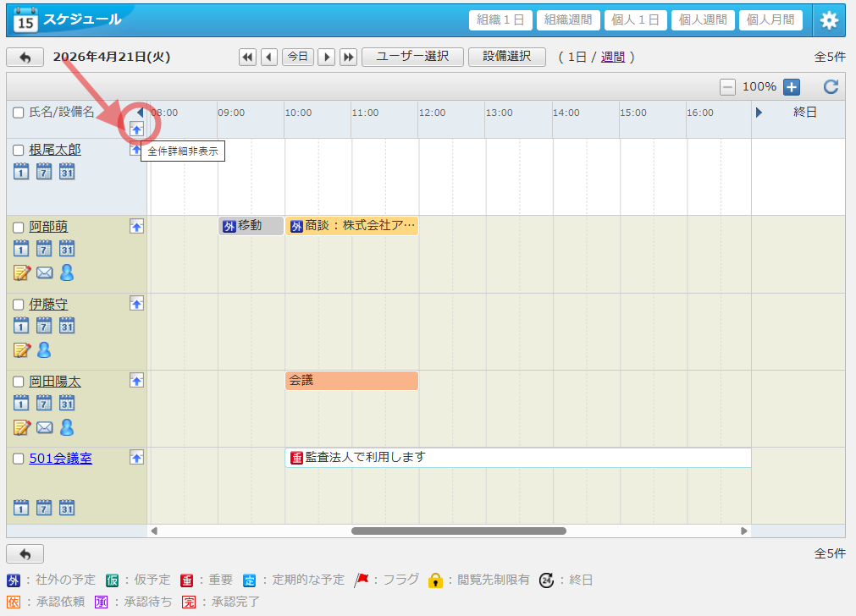Select the 501会議室 checkbox
Screen dimensions: 856x616
pyautogui.click(x=18, y=459)
